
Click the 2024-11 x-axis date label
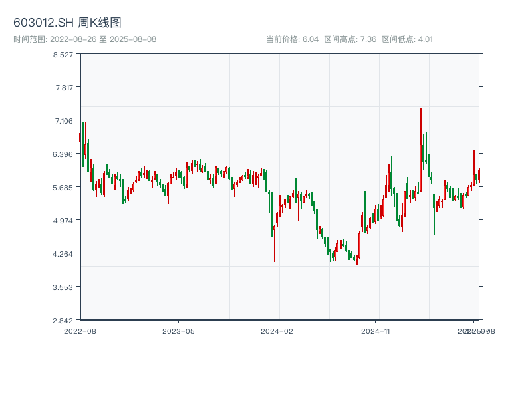376,331
